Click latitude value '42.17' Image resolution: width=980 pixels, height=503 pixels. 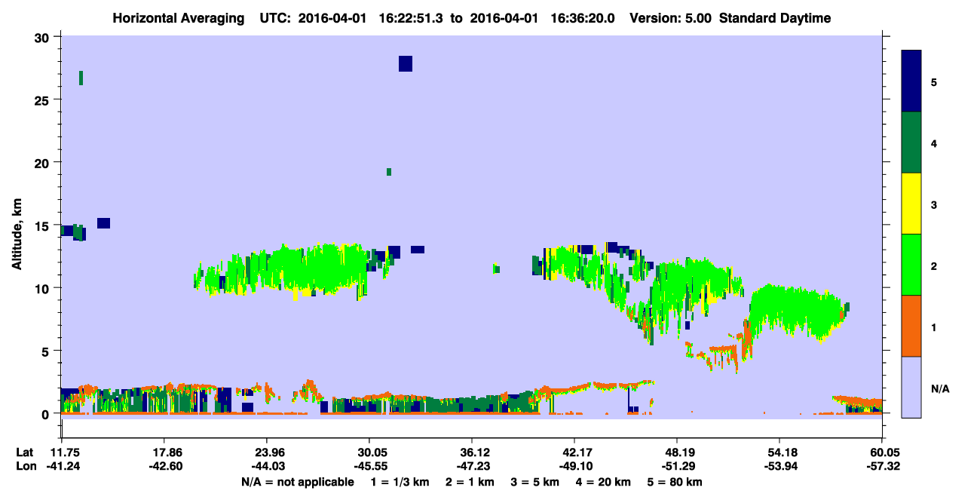(x=574, y=452)
